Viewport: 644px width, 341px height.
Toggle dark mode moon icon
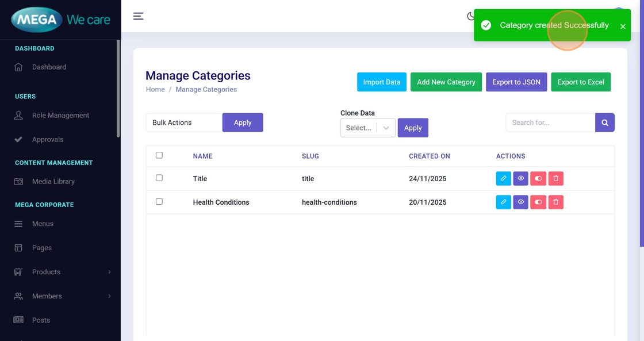470,16
